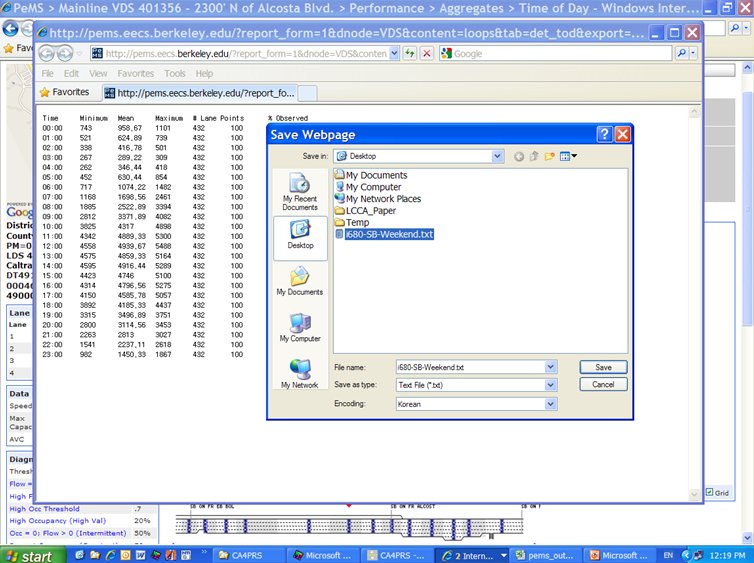Select My Computer in the places sidebar
The width and height of the screenshot is (754, 563).
coord(299,327)
